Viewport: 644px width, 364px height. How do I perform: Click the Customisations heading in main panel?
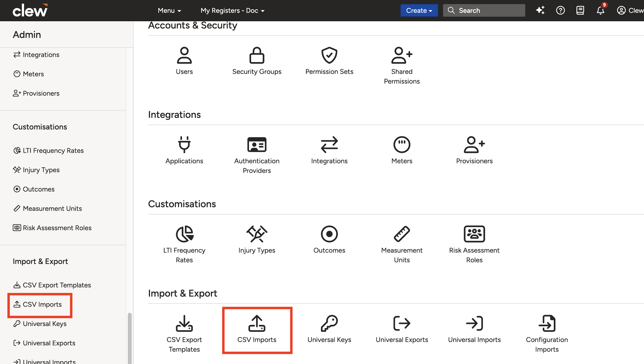(182, 204)
